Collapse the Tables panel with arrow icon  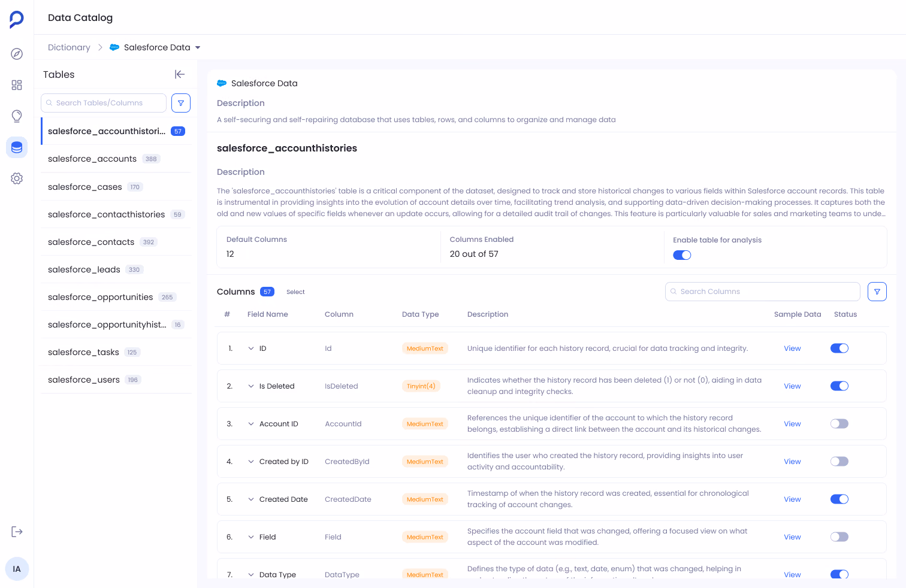(180, 74)
